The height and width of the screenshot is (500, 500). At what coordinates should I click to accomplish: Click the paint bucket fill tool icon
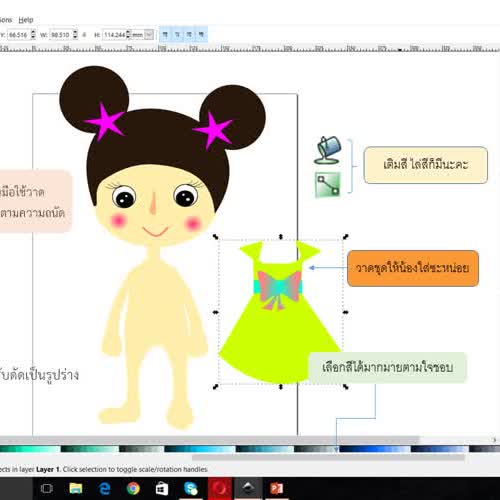pyautogui.click(x=328, y=150)
